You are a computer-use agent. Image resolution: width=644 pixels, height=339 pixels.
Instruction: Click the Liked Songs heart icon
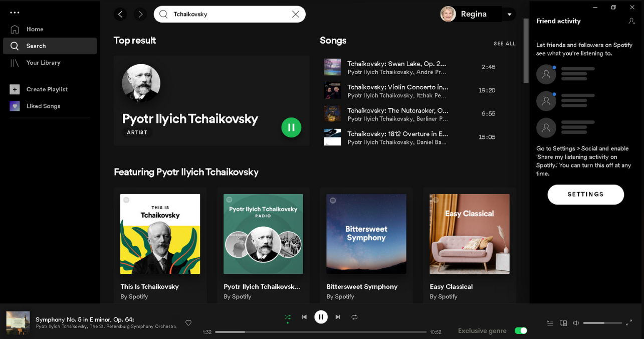click(x=15, y=106)
